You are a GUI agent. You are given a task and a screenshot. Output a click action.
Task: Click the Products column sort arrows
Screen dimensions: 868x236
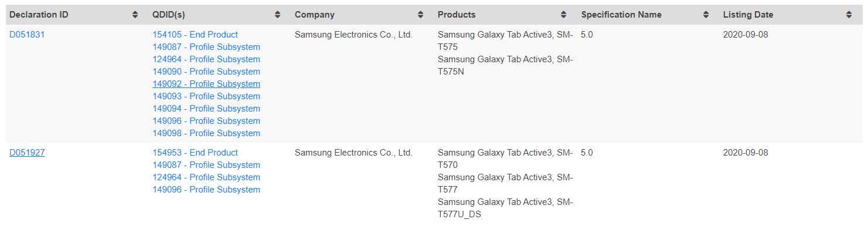563,15
